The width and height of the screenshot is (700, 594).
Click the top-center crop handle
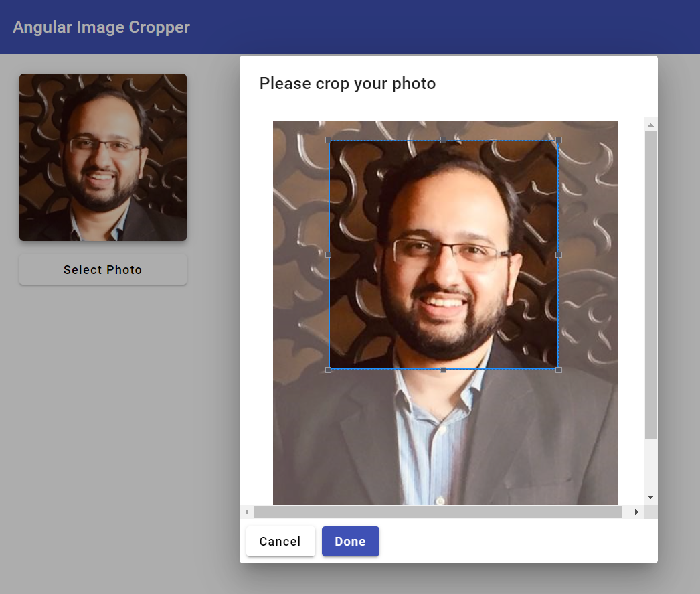443,140
